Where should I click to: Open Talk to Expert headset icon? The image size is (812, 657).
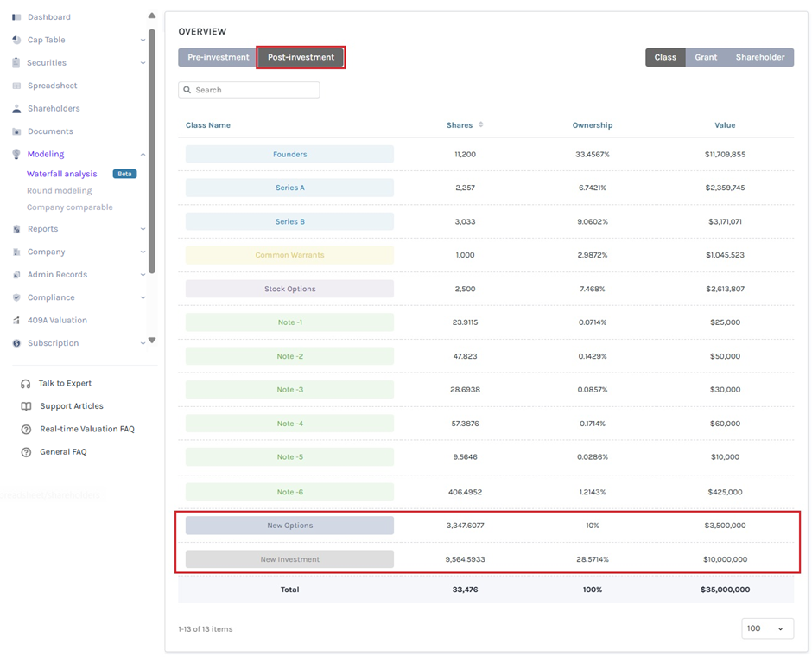point(25,384)
